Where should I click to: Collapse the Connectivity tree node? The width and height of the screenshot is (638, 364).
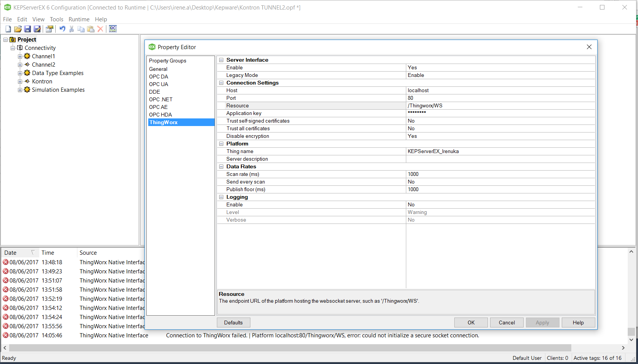pos(13,48)
